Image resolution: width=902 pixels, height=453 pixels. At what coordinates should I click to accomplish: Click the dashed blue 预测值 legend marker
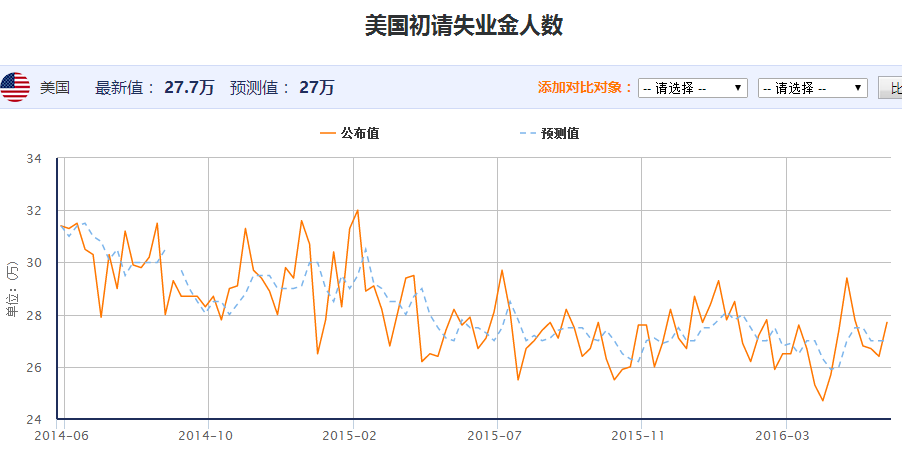tap(527, 133)
